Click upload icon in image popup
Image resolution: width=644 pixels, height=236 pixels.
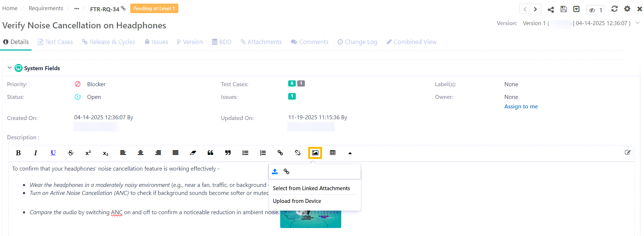(275, 171)
